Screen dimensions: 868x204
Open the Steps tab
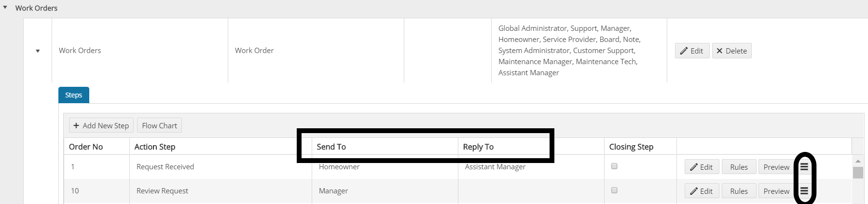[x=74, y=95]
